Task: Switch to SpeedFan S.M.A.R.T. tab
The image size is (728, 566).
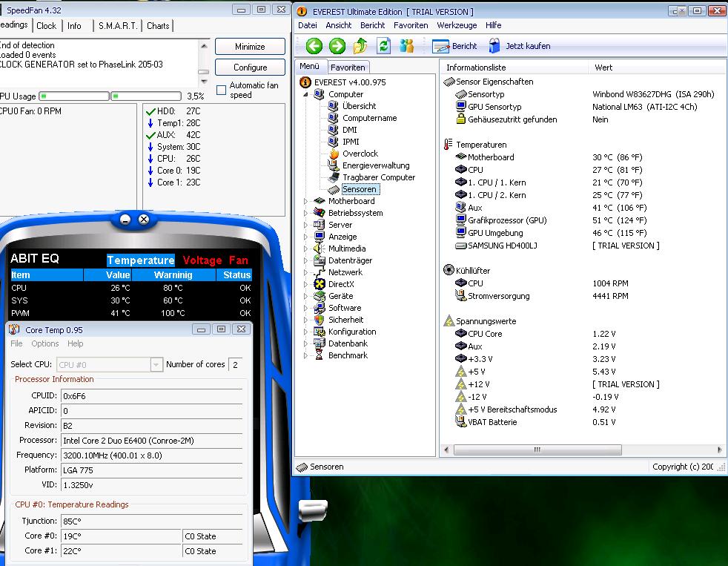Action: [118, 26]
